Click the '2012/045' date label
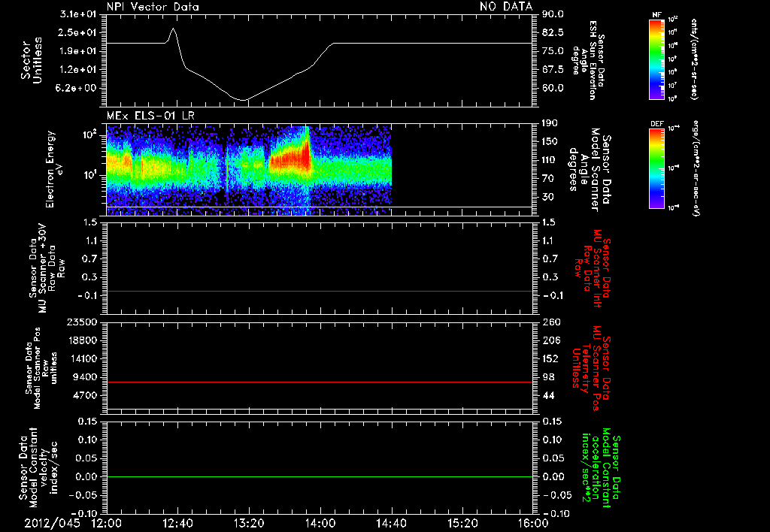The height and width of the screenshot is (532, 770). click(x=52, y=523)
